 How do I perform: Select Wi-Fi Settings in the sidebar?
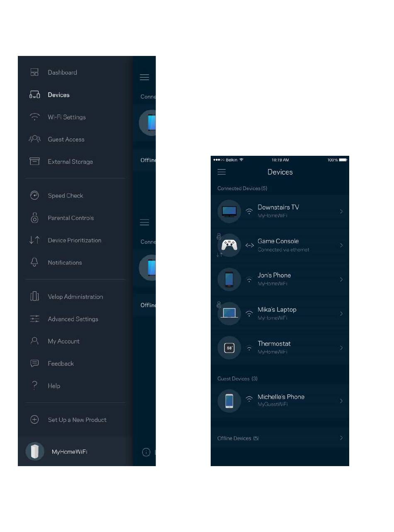(66, 117)
